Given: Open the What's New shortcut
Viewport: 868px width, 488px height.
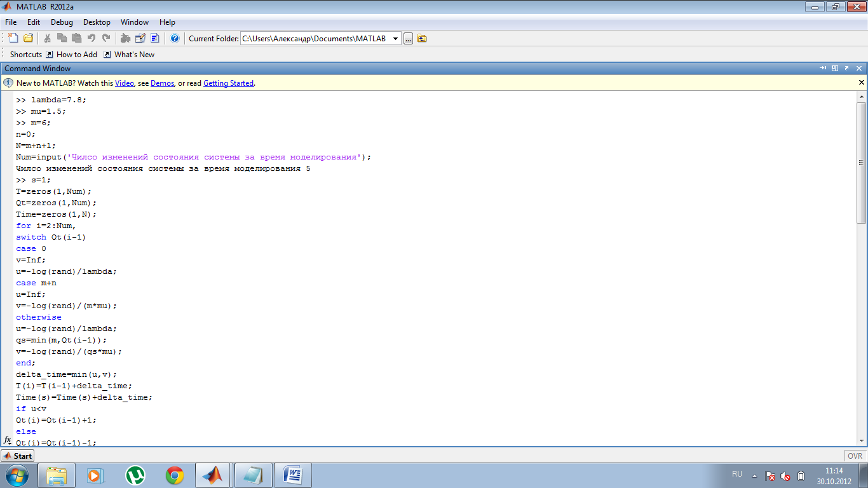Looking at the screenshot, I should tap(129, 55).
